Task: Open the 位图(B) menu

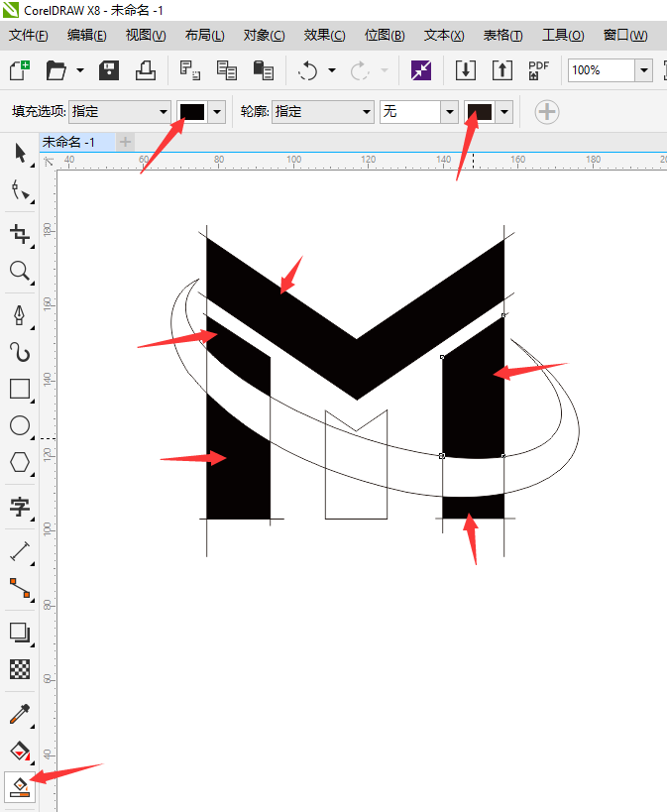Action: pos(385,36)
